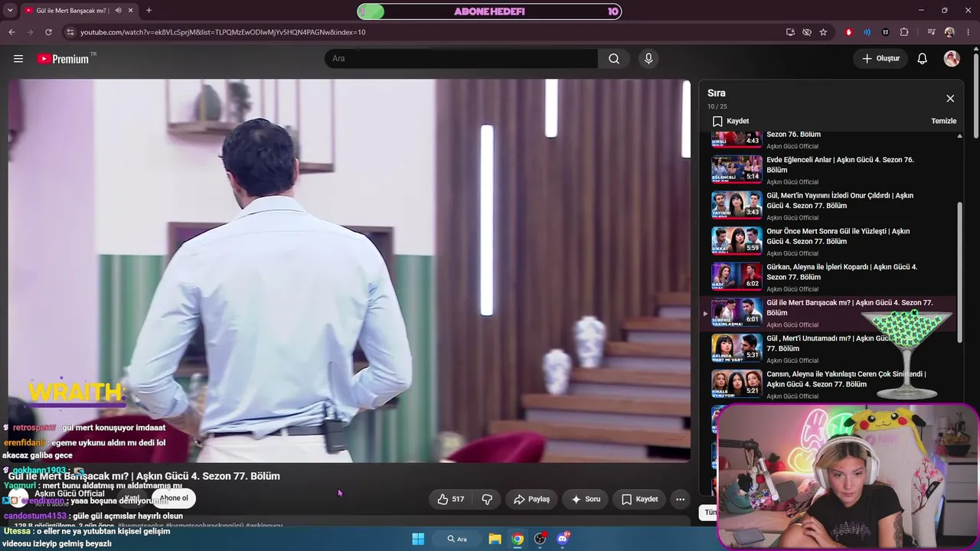The image size is (980, 551).
Task: Dislike the video with thumbs down
Action: click(487, 499)
